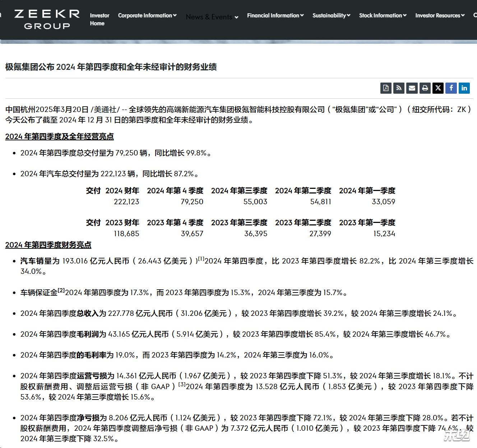Click the table cell 54,811

coord(321,202)
